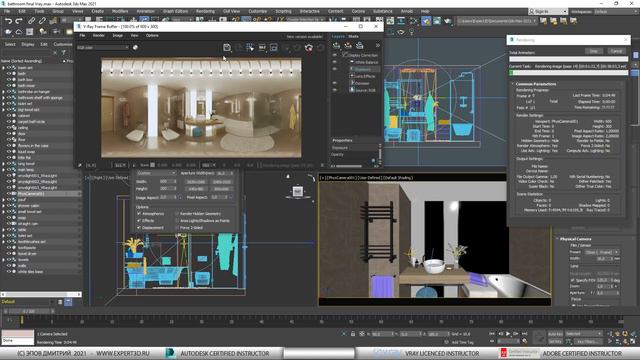Uncheck the Effects option
Screen dimensions: 640x360
click(x=139, y=220)
